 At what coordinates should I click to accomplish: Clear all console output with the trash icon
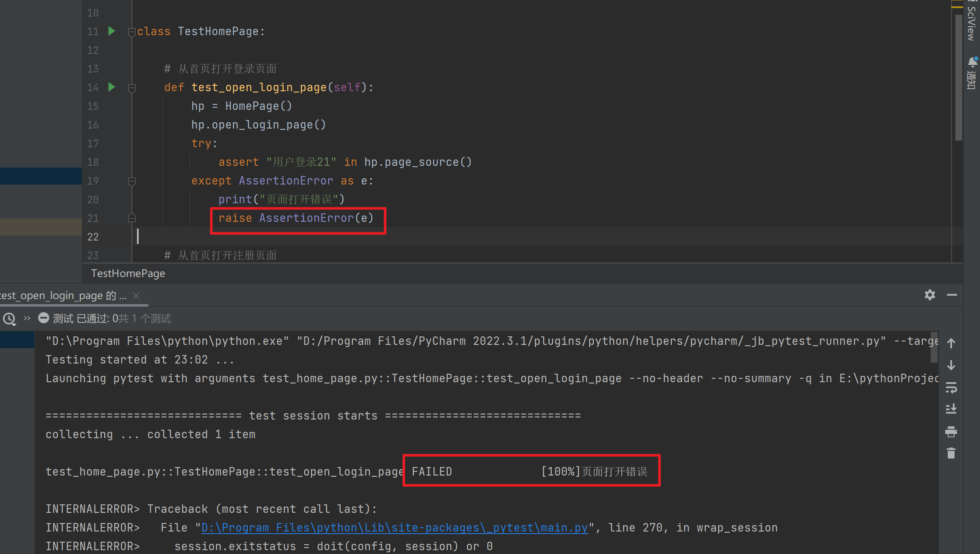(x=951, y=453)
